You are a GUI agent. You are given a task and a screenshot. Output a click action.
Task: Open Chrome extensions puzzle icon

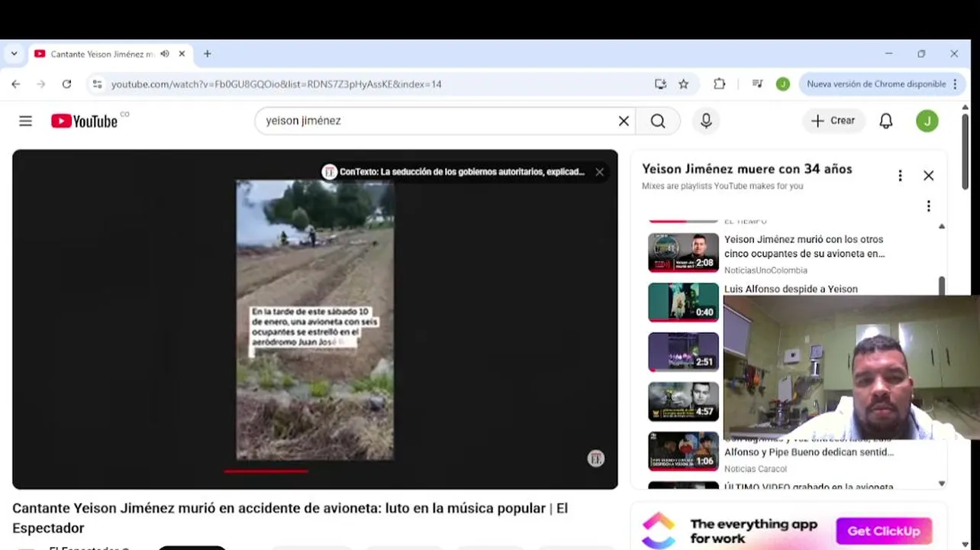(719, 84)
